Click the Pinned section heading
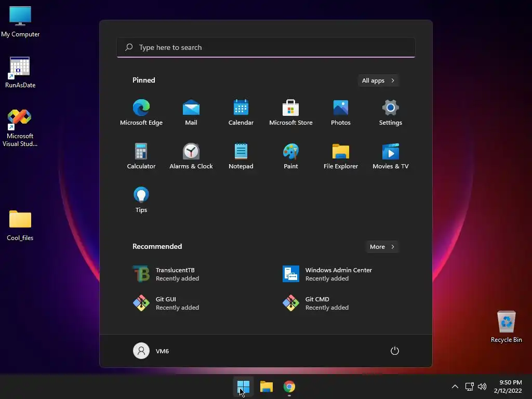The height and width of the screenshot is (399, 532). pyautogui.click(x=144, y=80)
